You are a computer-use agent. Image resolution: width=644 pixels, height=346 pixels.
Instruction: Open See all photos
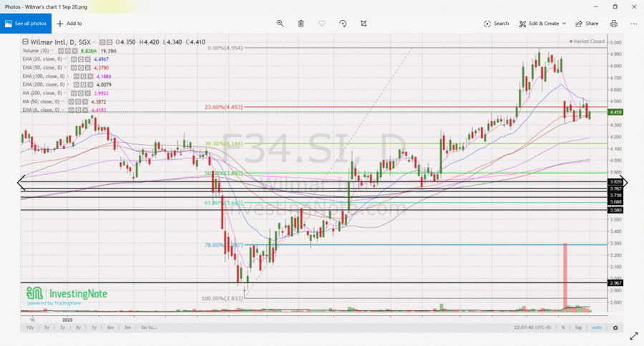point(26,24)
